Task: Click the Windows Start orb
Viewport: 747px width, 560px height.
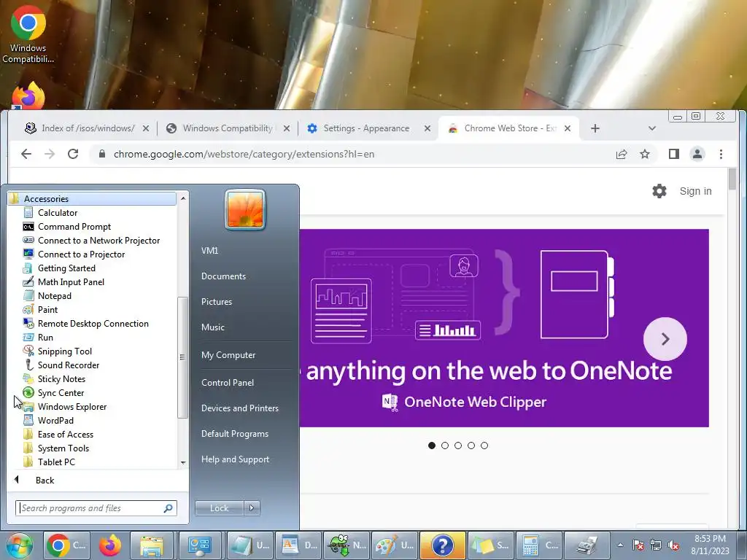Action: 19,545
